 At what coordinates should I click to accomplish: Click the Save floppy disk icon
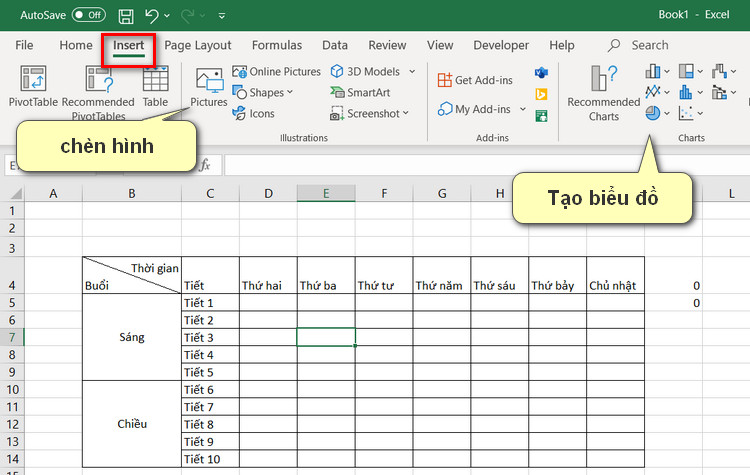click(x=126, y=16)
